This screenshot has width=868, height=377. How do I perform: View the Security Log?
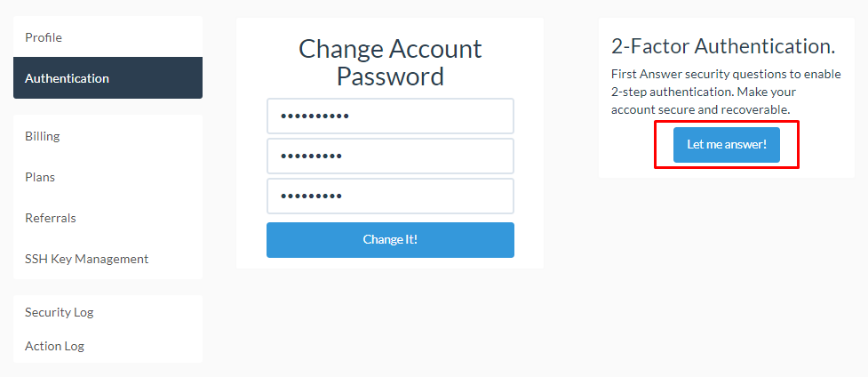(x=59, y=312)
